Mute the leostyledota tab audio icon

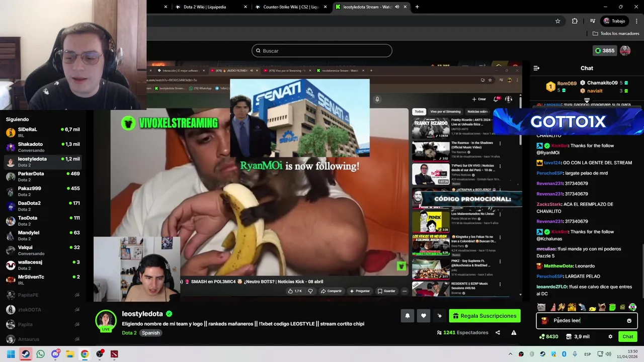pyautogui.click(x=397, y=7)
